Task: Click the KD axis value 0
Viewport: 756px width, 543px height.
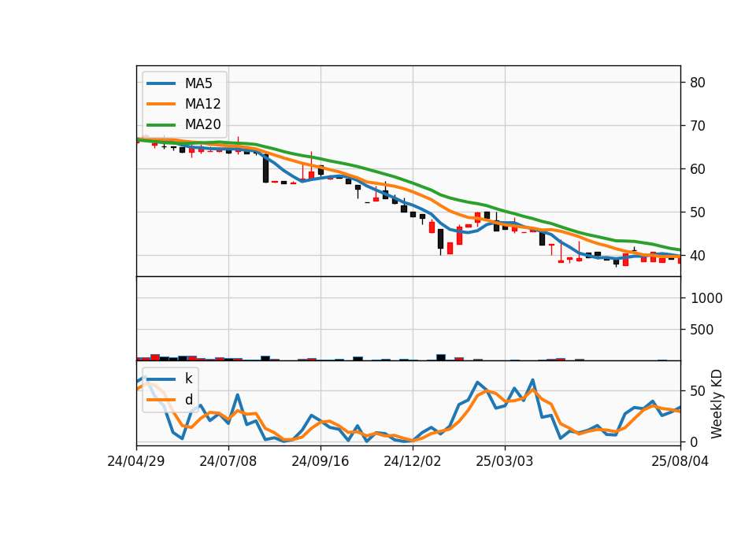Action: tap(694, 441)
